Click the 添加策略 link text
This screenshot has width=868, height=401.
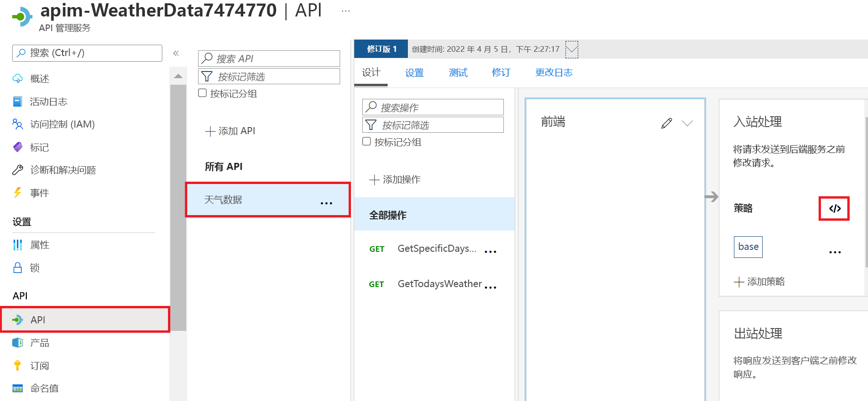pyautogui.click(x=766, y=282)
